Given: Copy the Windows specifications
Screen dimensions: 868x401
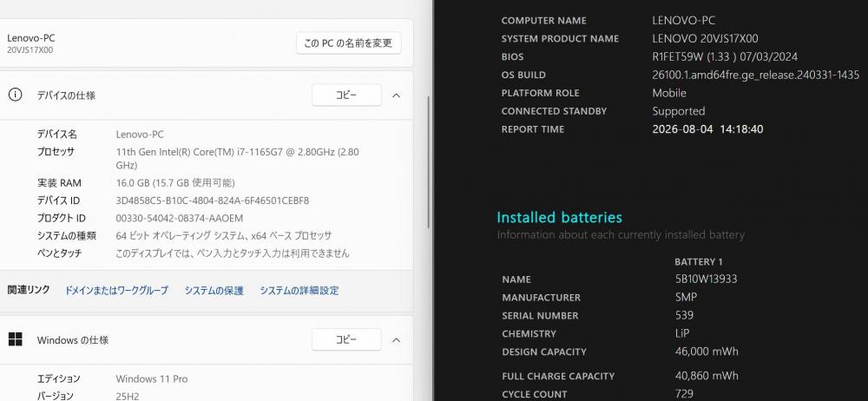Looking at the screenshot, I should [346, 339].
